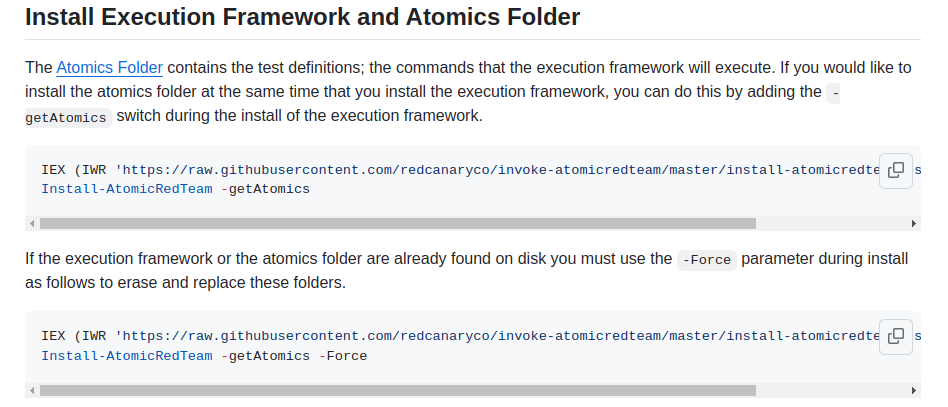948x407 pixels.
Task: Click empty track of second code scrollbar
Action: 830,391
